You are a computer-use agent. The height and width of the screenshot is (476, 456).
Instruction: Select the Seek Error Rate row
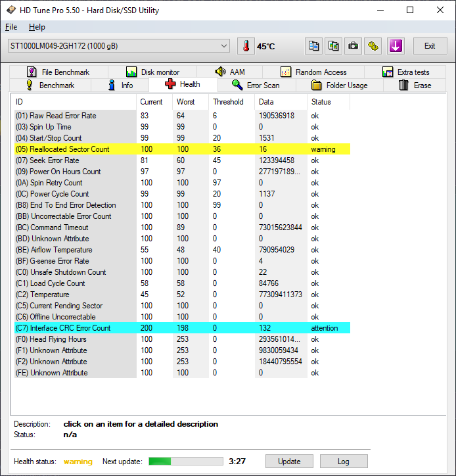(183, 160)
